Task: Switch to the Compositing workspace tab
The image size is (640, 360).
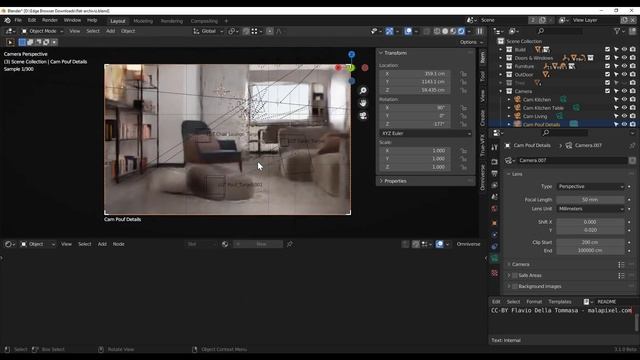Action: 204,21
